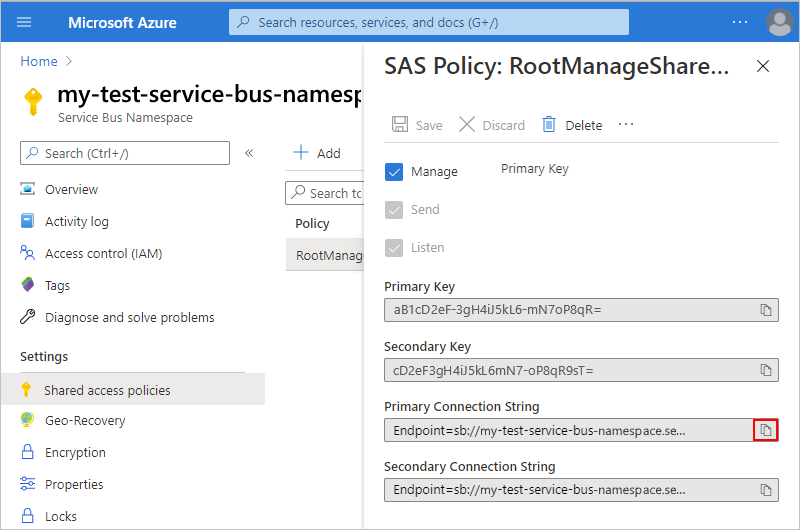Open the Azure portal hamburger menu

tap(25, 22)
